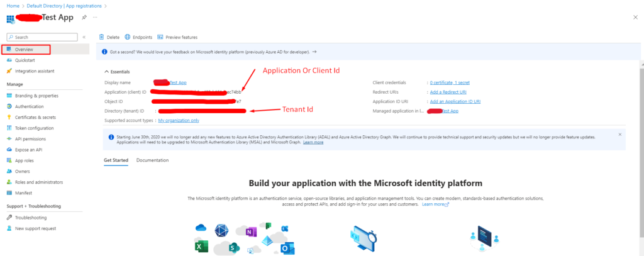Click the Branding & properties icon
Viewport: 644px width, 256px height.
[9, 96]
